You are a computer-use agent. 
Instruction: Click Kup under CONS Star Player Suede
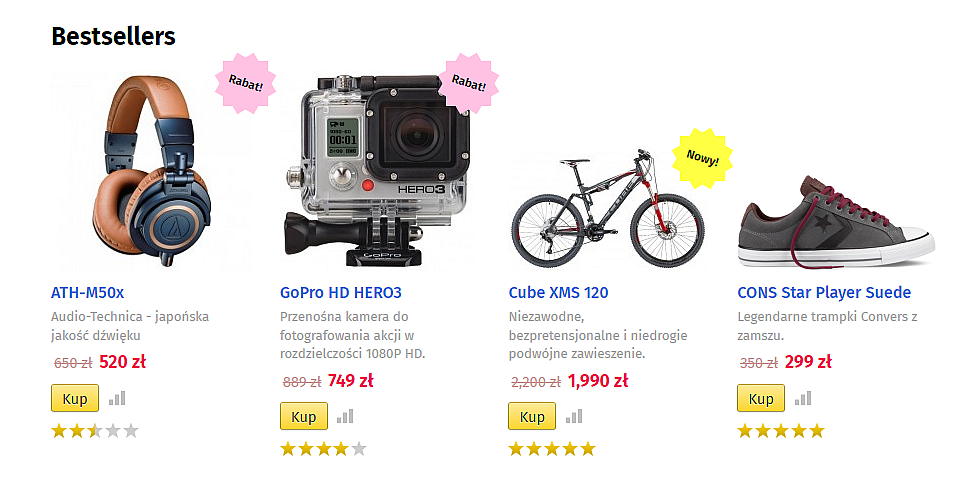tap(761, 398)
